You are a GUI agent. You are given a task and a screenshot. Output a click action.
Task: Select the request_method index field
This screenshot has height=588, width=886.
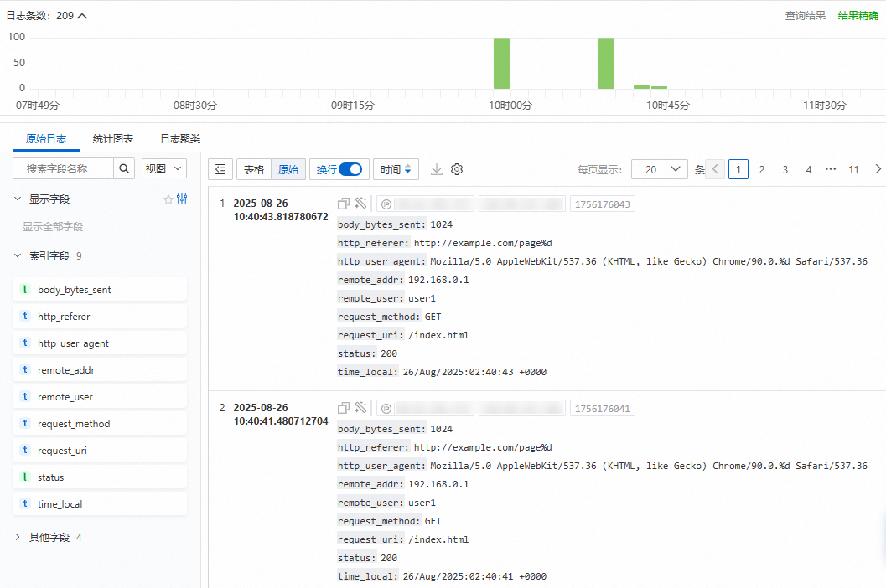[100, 424]
